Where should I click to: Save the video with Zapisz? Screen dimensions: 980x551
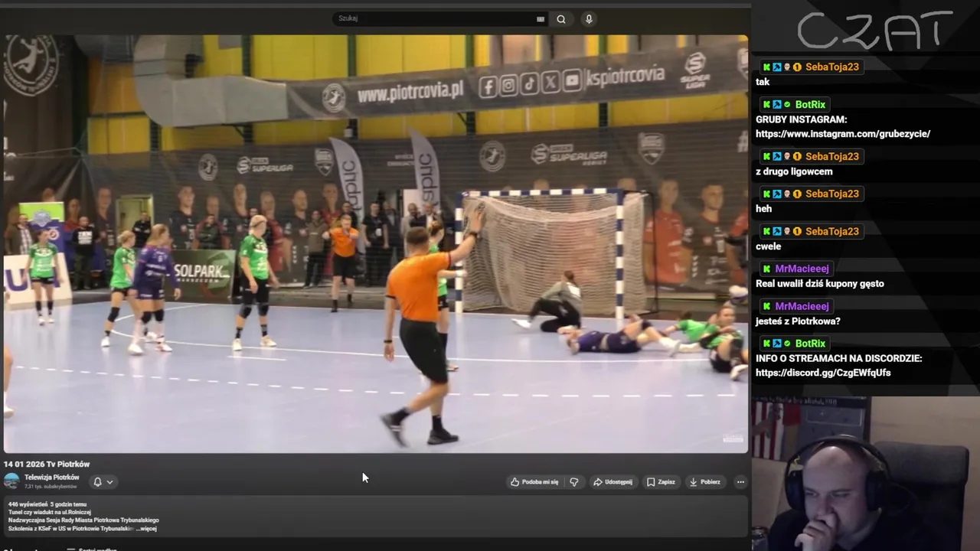[x=661, y=482]
